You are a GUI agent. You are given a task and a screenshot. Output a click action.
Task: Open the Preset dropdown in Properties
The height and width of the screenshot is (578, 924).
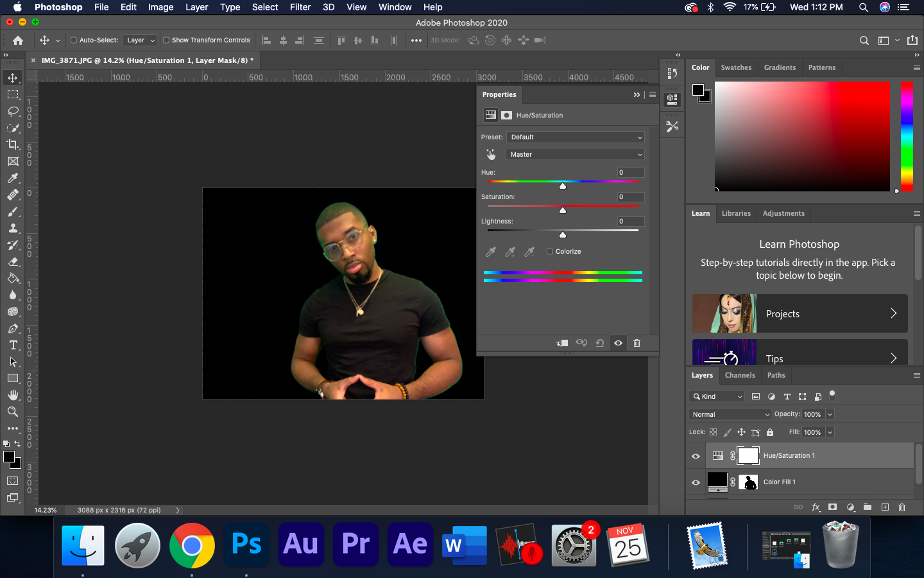coord(575,137)
